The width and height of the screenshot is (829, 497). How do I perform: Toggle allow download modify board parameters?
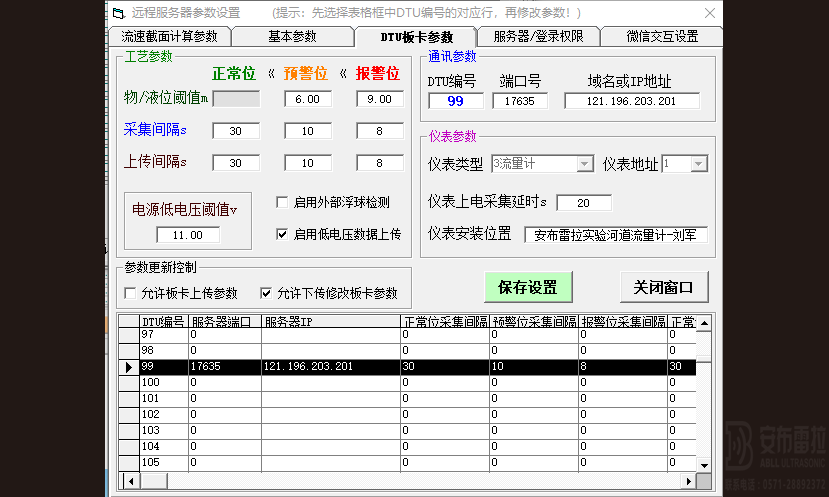266,293
